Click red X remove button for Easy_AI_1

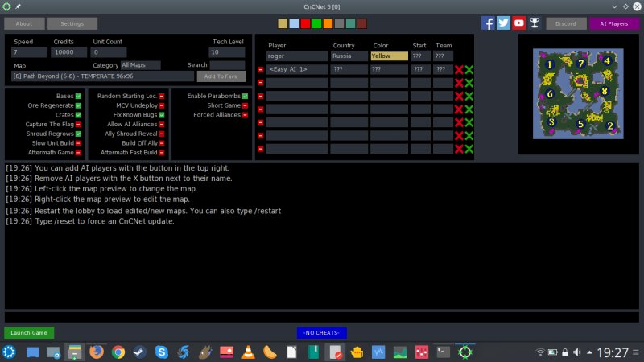tap(459, 69)
